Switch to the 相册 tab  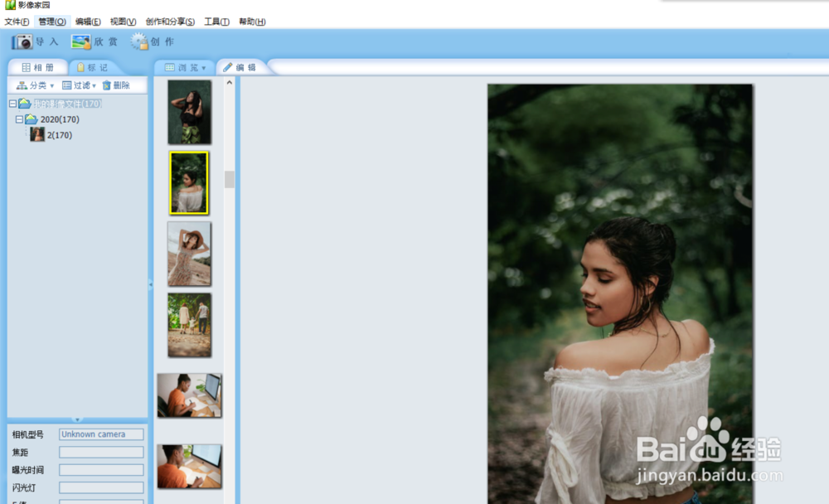click(x=38, y=67)
